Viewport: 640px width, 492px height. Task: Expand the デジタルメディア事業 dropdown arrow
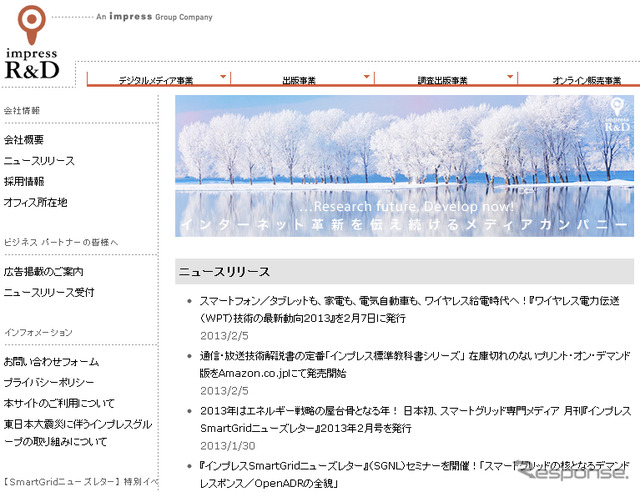coord(223,76)
